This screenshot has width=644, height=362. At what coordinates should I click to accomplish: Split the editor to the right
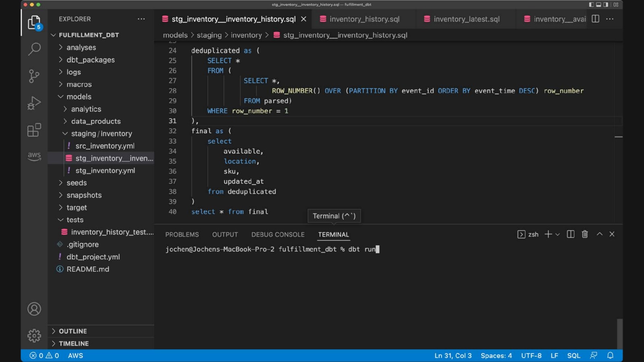point(596,19)
